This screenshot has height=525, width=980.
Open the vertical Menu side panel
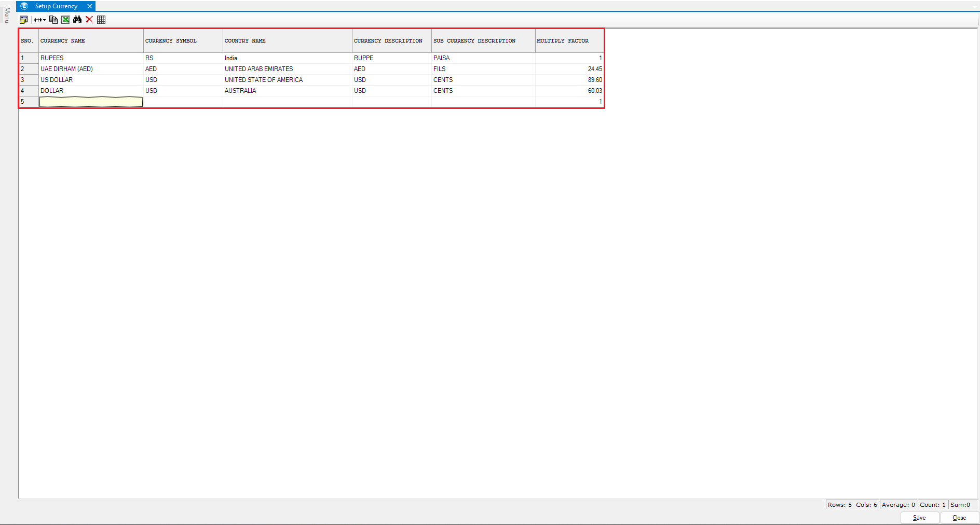tap(7, 15)
